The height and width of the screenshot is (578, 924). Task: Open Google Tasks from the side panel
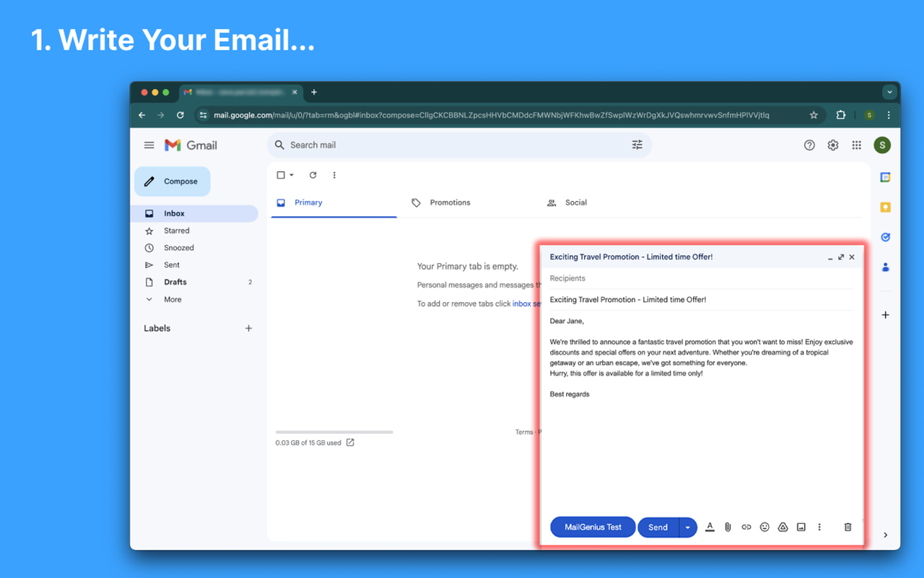[x=885, y=237]
